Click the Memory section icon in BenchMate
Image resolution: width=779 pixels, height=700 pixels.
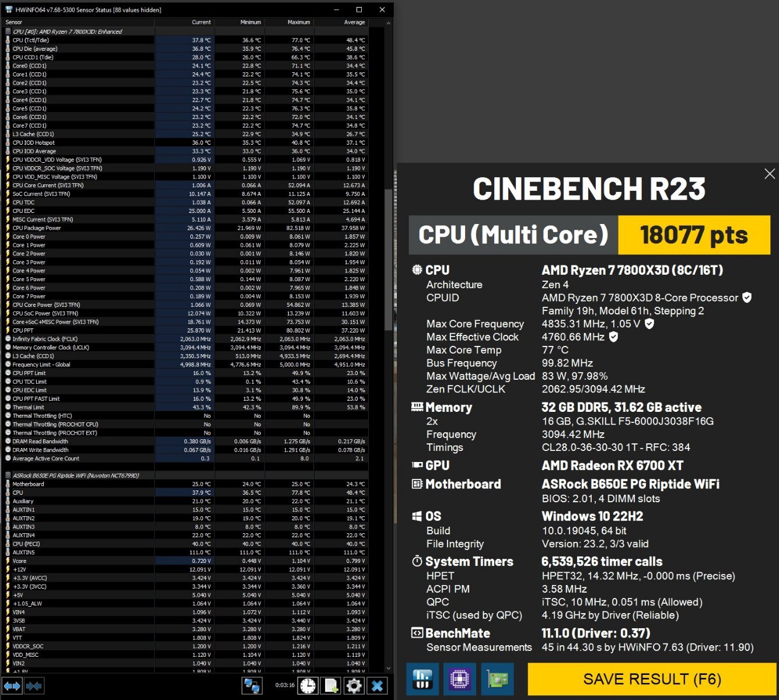(x=417, y=407)
